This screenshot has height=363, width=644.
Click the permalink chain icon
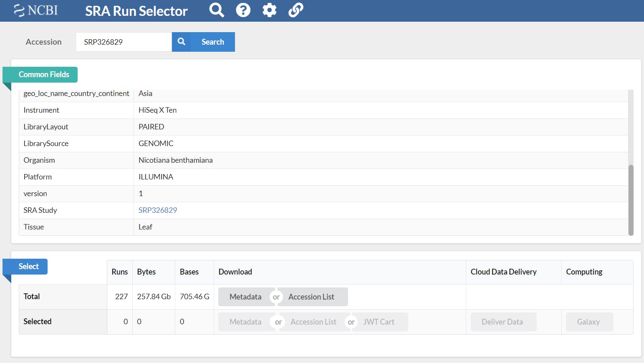point(295,10)
